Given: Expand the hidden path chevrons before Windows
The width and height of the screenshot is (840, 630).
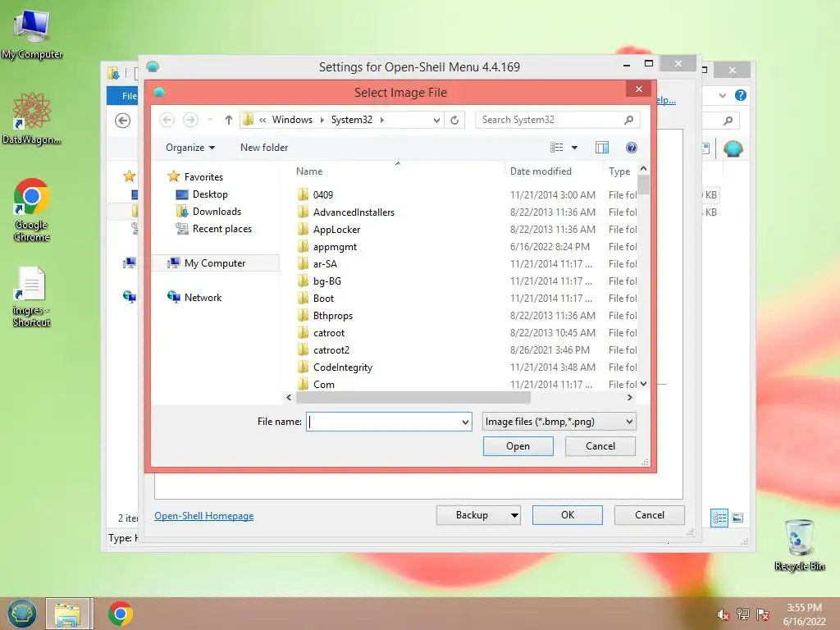Looking at the screenshot, I should 262,120.
